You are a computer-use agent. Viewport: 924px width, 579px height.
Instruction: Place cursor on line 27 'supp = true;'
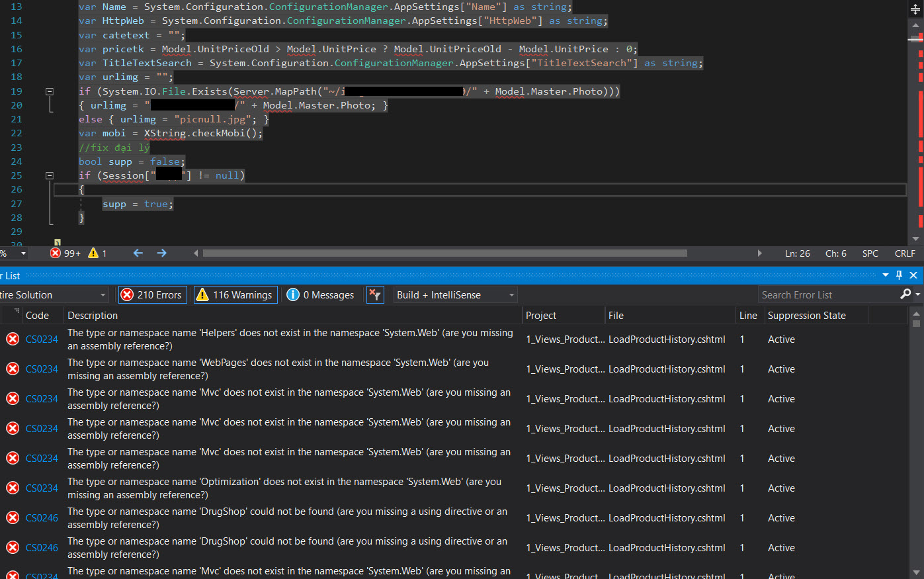[138, 204]
